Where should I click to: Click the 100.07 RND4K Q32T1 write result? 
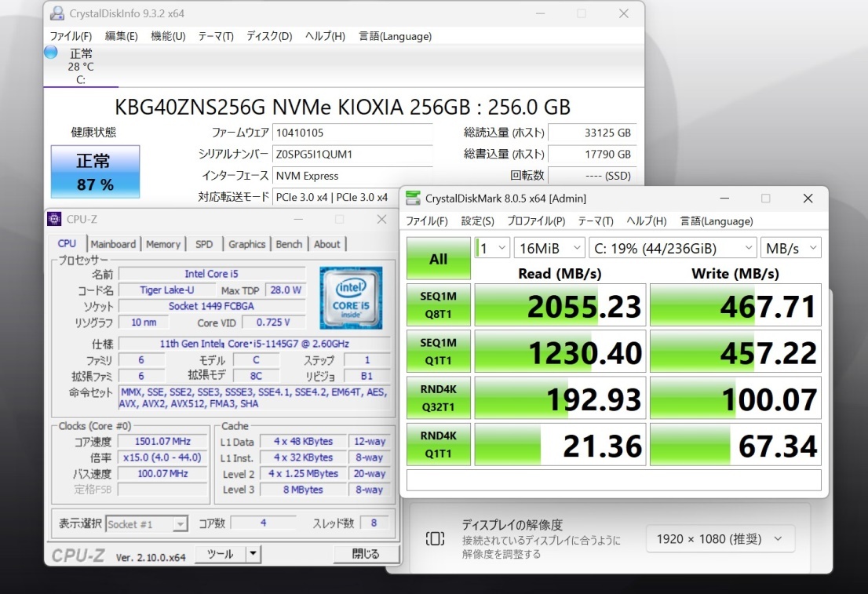pos(735,399)
